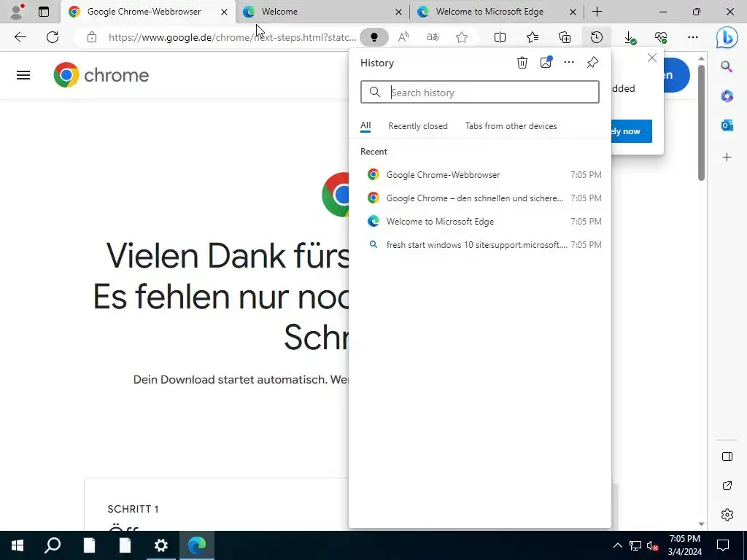Open the Downloads icon
Viewport: 747px width, 560px height.
pyautogui.click(x=630, y=37)
